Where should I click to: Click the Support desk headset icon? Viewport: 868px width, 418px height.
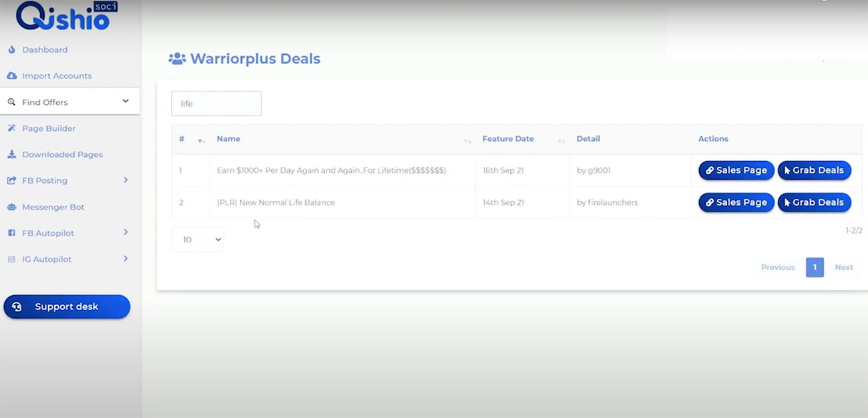(x=17, y=307)
